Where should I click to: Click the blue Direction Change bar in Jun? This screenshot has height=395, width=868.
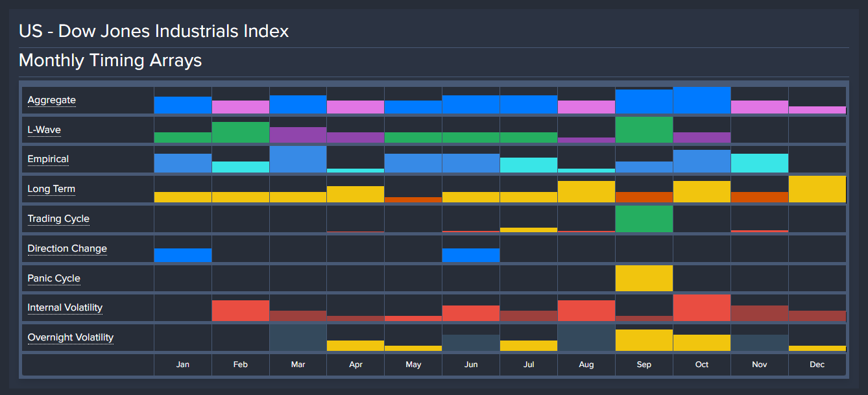(x=471, y=255)
